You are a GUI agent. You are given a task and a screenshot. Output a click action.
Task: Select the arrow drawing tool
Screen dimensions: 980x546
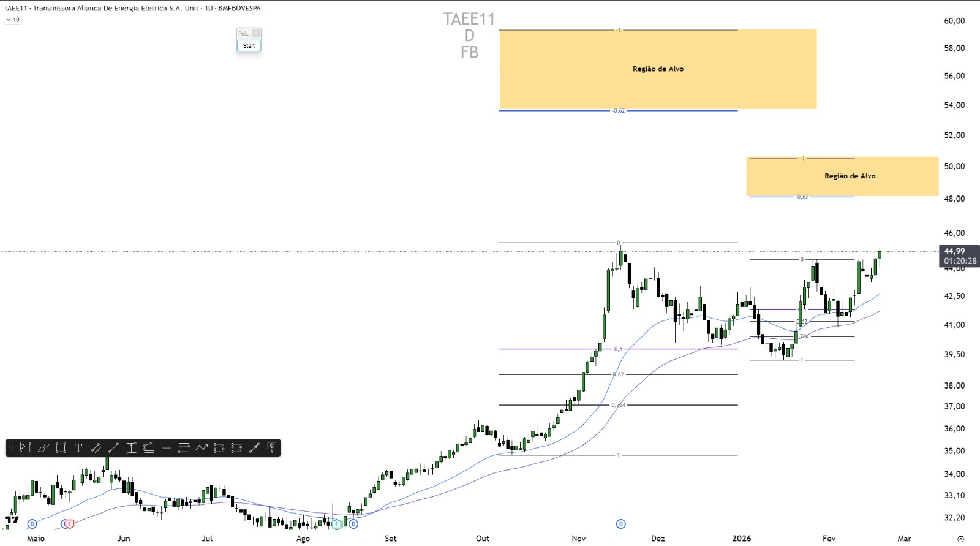pyautogui.click(x=254, y=448)
